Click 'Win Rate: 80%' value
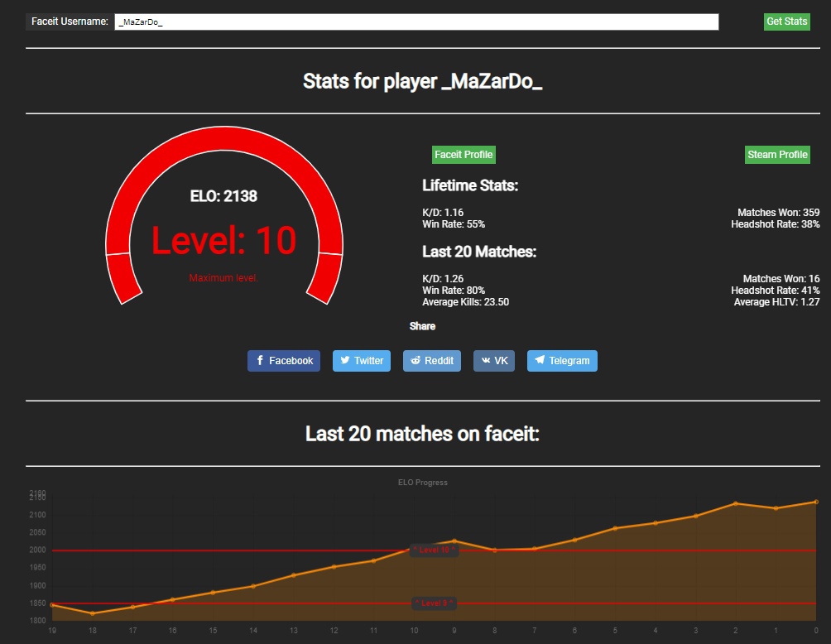The height and width of the screenshot is (644, 831). click(x=454, y=291)
